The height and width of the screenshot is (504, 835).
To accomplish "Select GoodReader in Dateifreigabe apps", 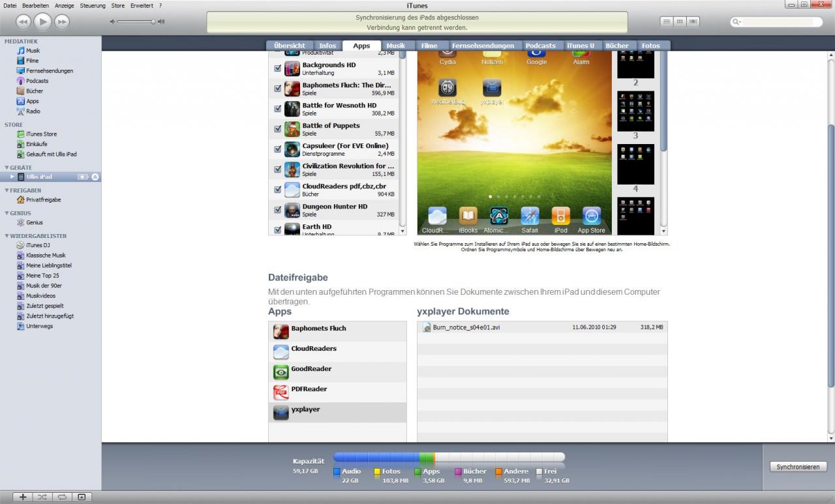I will (337, 372).
